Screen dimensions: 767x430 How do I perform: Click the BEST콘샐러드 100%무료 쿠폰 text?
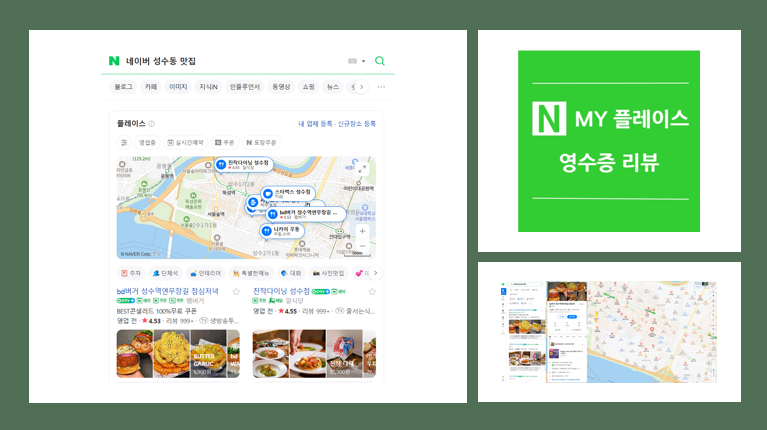(157, 311)
